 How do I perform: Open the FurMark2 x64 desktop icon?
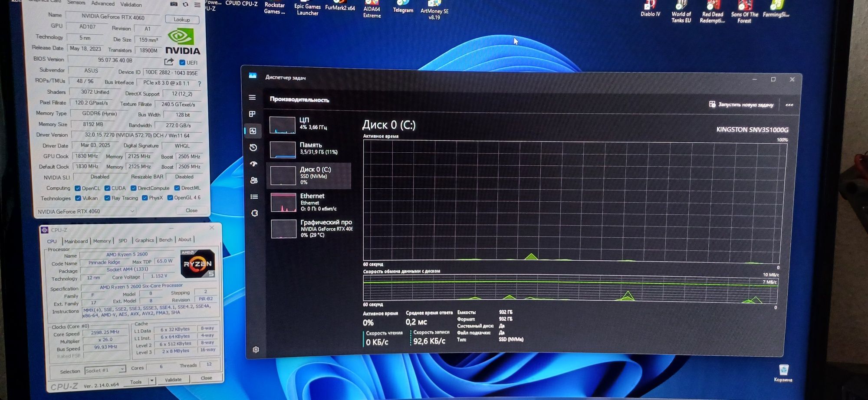click(340, 6)
